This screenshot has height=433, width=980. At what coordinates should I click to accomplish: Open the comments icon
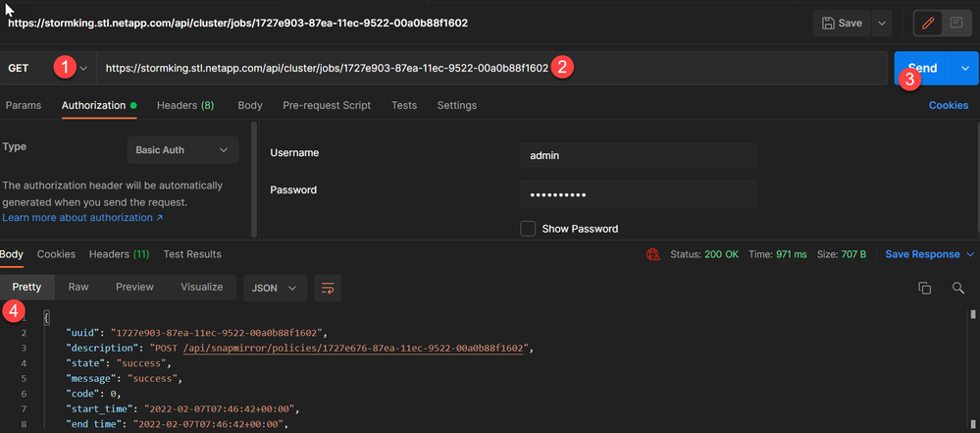click(955, 22)
